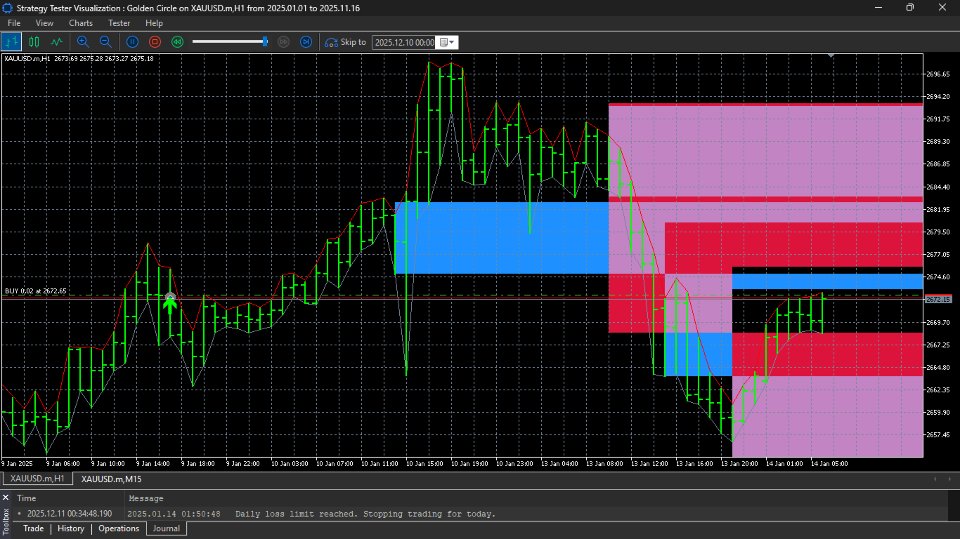
Task: Click the Skip to button
Action: [345, 42]
